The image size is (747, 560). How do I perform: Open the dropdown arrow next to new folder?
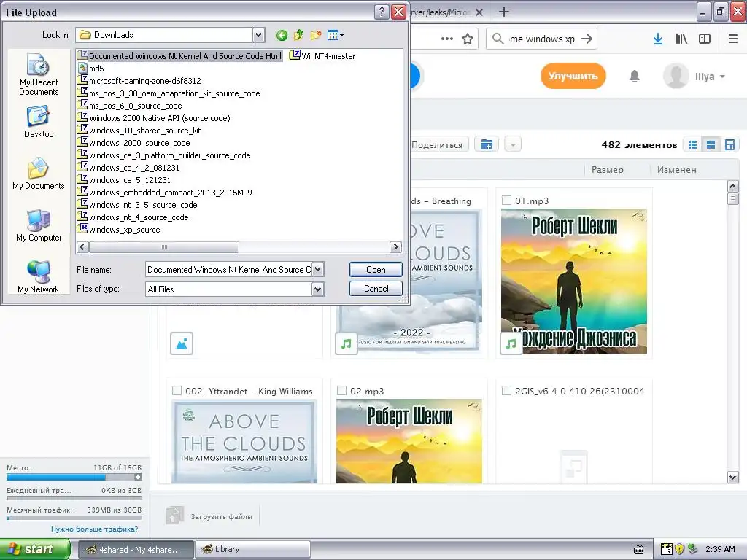[x=513, y=144]
